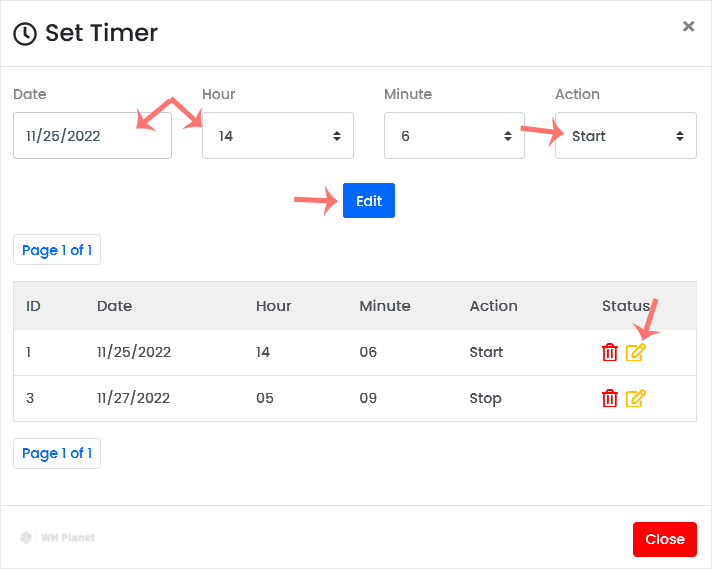Edit the 11/25/2022 timer entry
Screen dimensions: 712x569
pos(635,352)
